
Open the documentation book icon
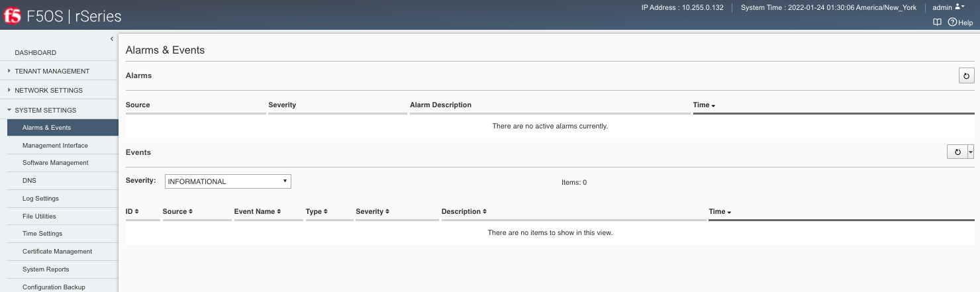[937, 22]
